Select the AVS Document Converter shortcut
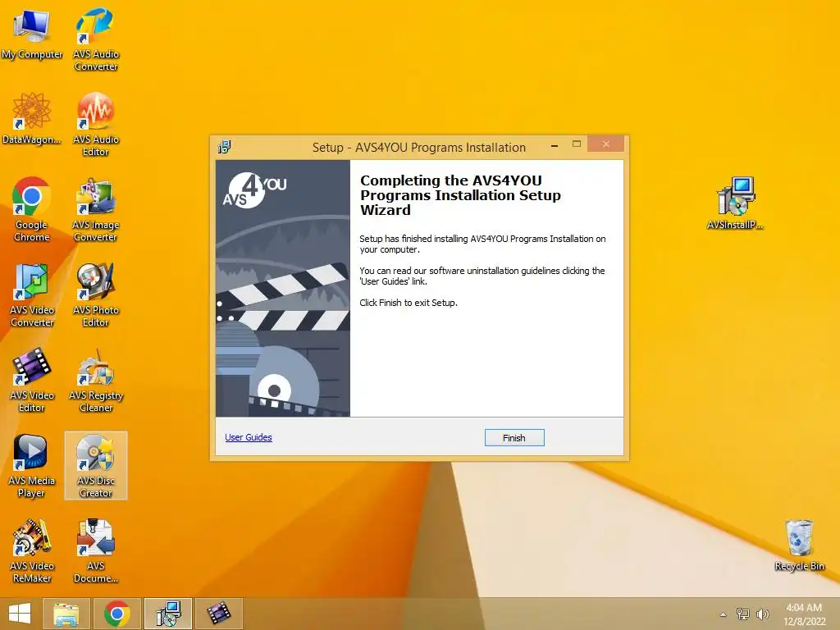Image resolution: width=840 pixels, height=630 pixels. [95, 550]
